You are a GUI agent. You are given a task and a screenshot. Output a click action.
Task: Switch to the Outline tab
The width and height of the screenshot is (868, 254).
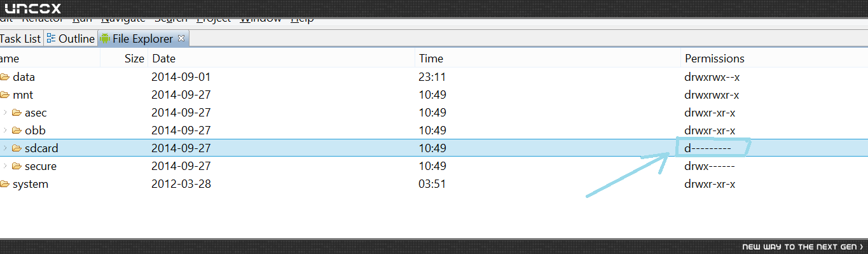pyautogui.click(x=71, y=39)
